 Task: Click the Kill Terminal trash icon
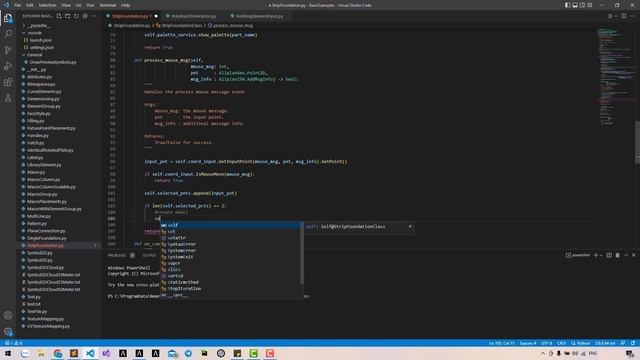pos(618,255)
